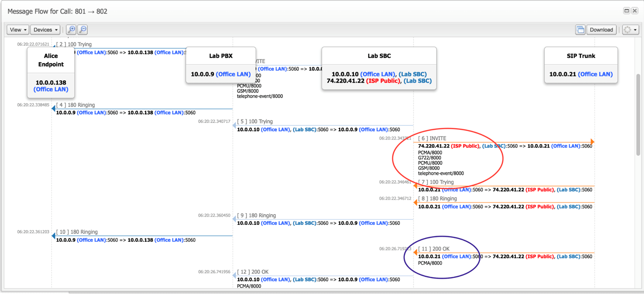
Task: Select the zoom-in magnifier icon
Action: coord(71,29)
